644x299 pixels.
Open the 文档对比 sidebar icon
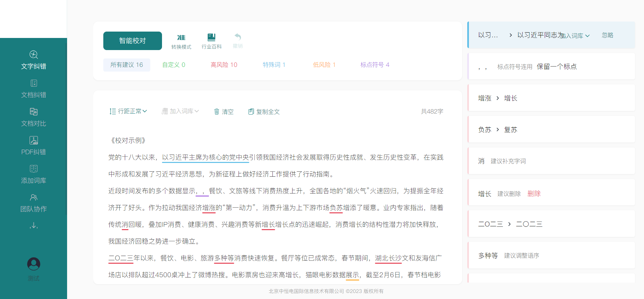[x=34, y=112]
